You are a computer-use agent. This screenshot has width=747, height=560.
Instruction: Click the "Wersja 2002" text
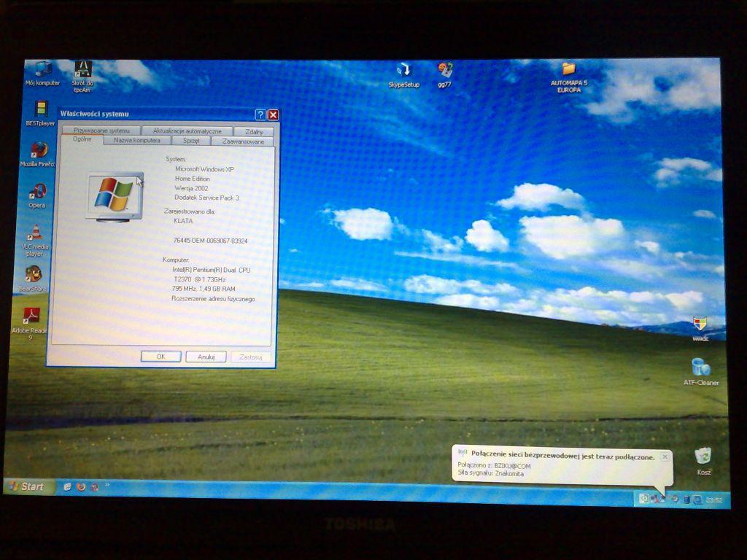[x=192, y=188]
